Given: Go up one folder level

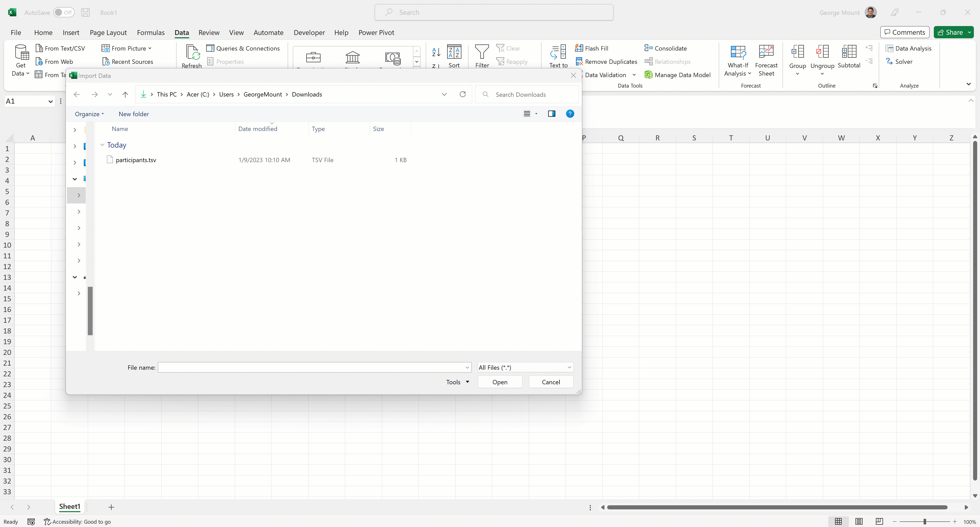Looking at the screenshot, I should (x=125, y=94).
